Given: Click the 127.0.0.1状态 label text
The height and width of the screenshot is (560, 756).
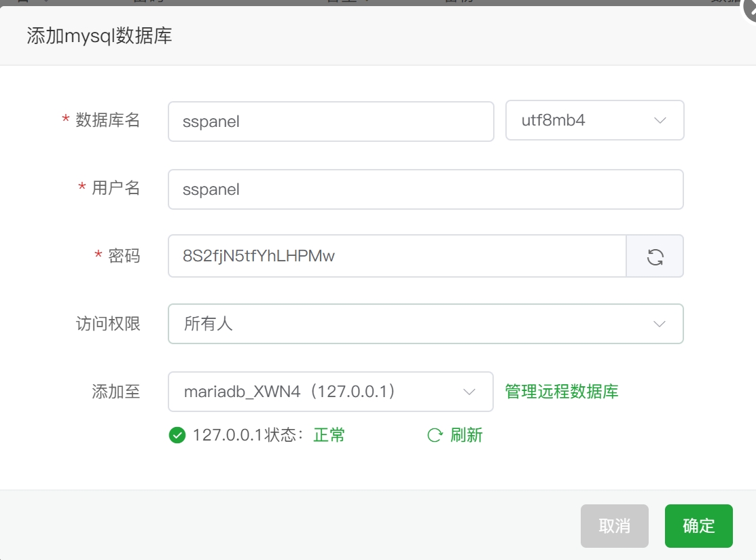Looking at the screenshot, I should (x=248, y=435).
